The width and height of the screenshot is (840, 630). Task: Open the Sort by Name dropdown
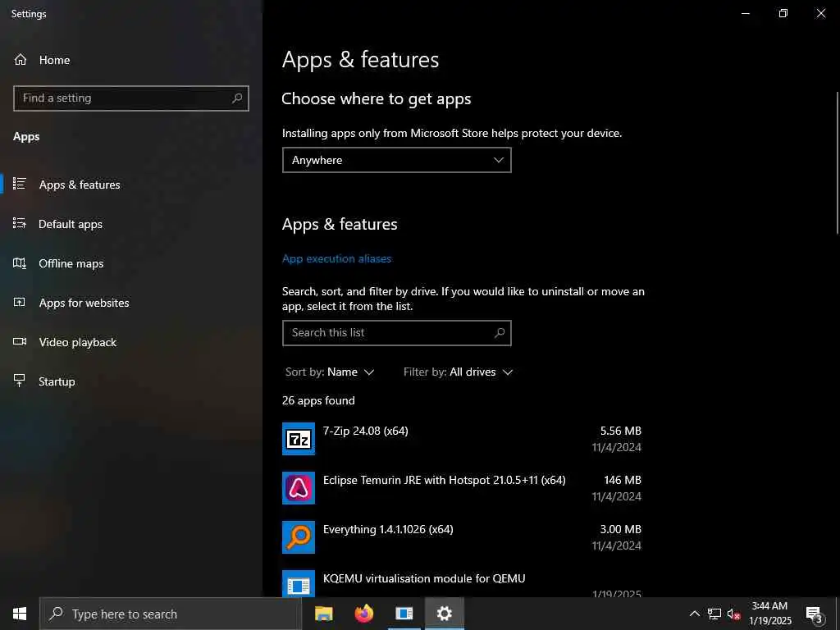(330, 372)
